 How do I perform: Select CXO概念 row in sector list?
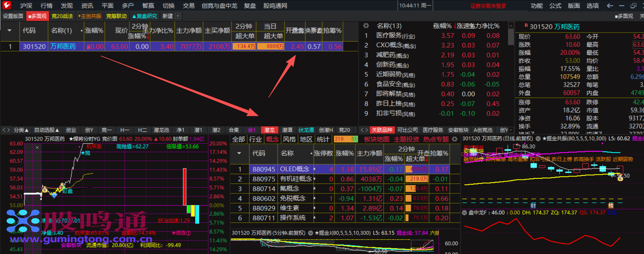click(434, 45)
